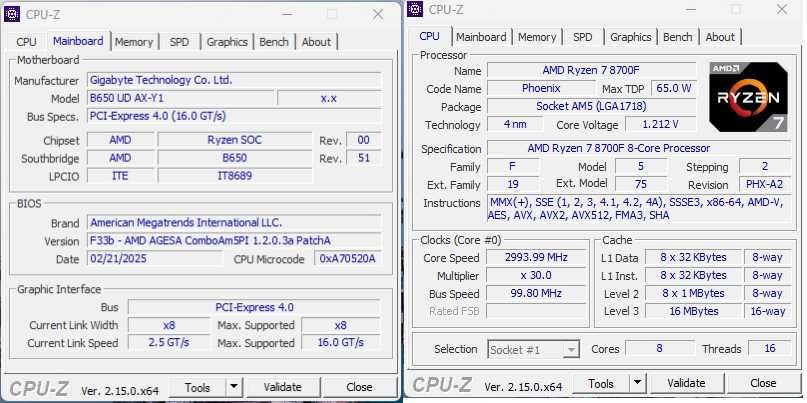Click Tools button in the left window

(x=198, y=388)
